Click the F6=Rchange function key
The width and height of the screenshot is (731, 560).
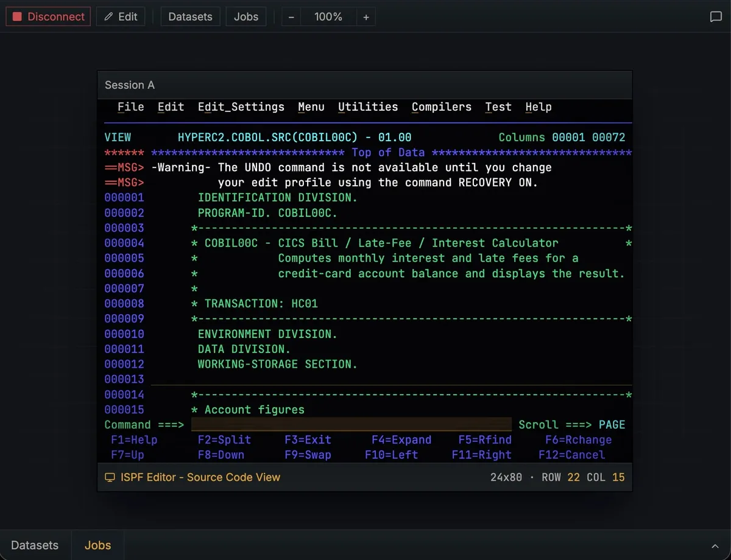tap(579, 440)
